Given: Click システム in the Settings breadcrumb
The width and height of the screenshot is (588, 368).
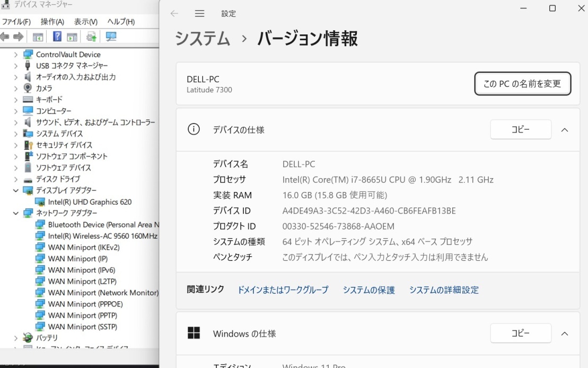Looking at the screenshot, I should click(x=203, y=39).
